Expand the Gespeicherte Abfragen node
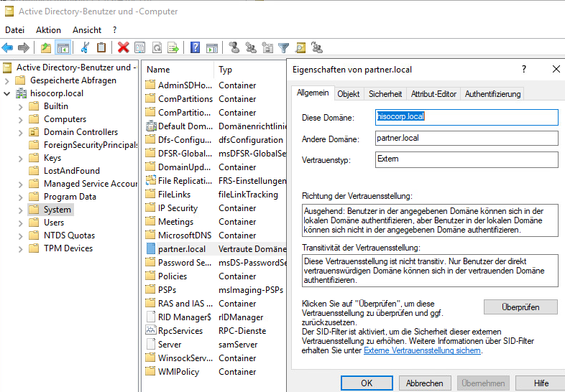 (x=6, y=80)
